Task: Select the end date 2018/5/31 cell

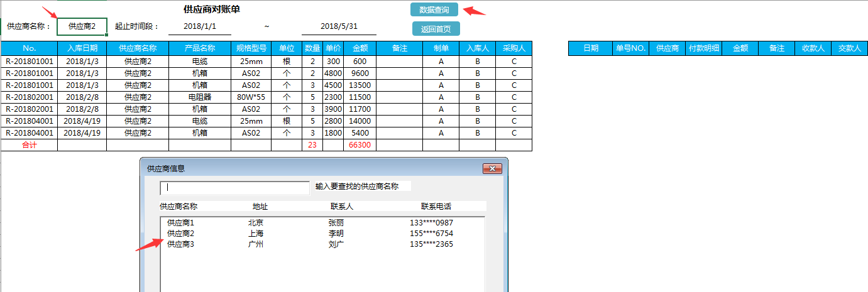Action: pos(339,26)
